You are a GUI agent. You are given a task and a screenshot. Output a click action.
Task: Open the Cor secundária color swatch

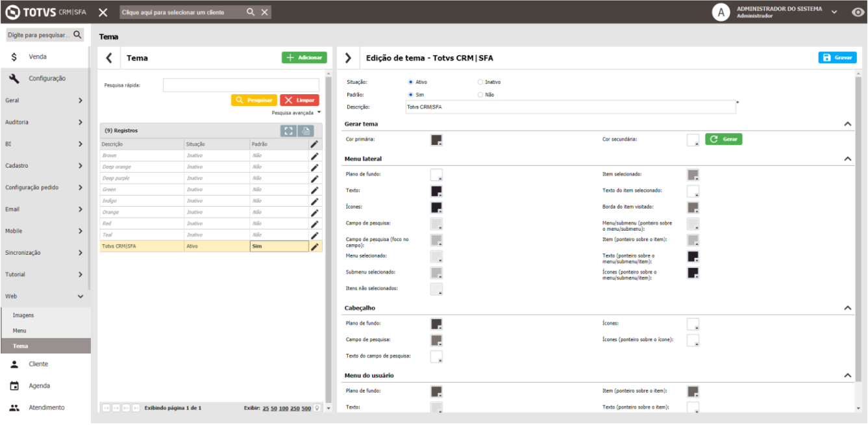(x=693, y=140)
